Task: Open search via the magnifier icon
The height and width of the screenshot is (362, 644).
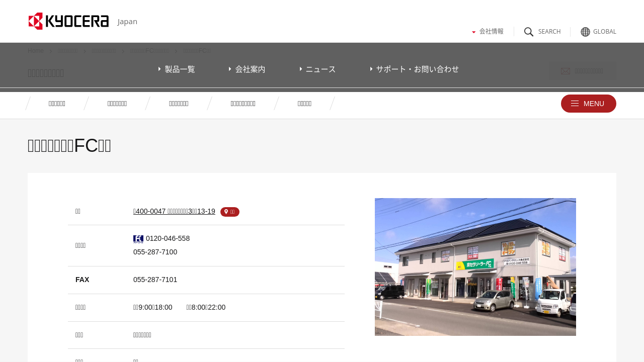Action: pyautogui.click(x=529, y=32)
